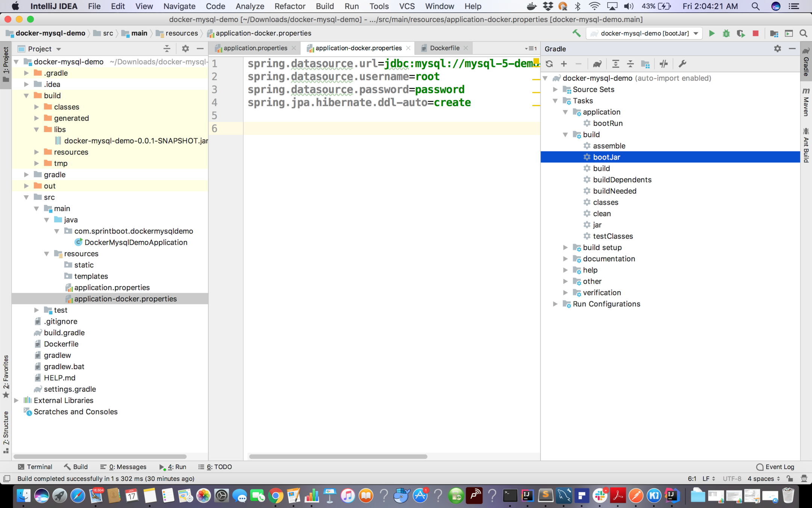Expand the Source Sets node

coord(555,90)
